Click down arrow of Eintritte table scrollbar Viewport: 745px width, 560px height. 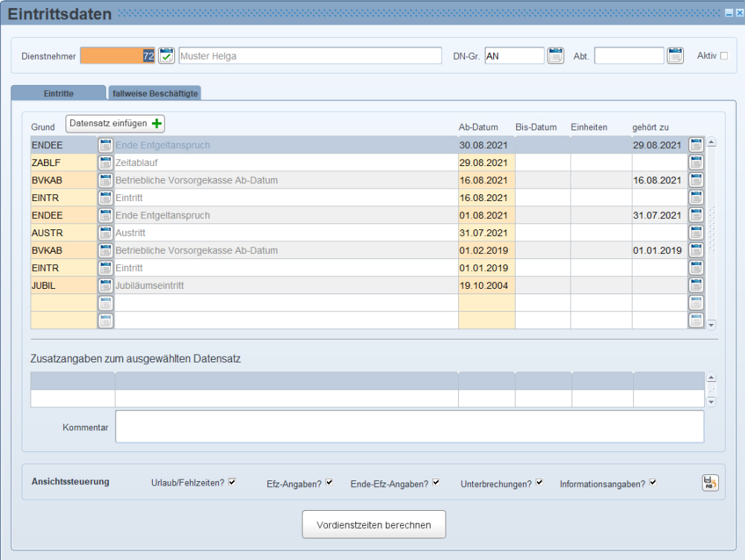(x=711, y=325)
